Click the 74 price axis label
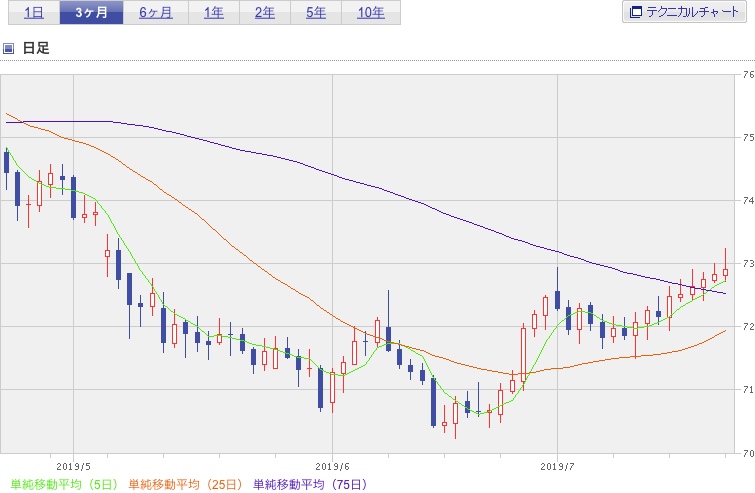 pyautogui.click(x=748, y=201)
